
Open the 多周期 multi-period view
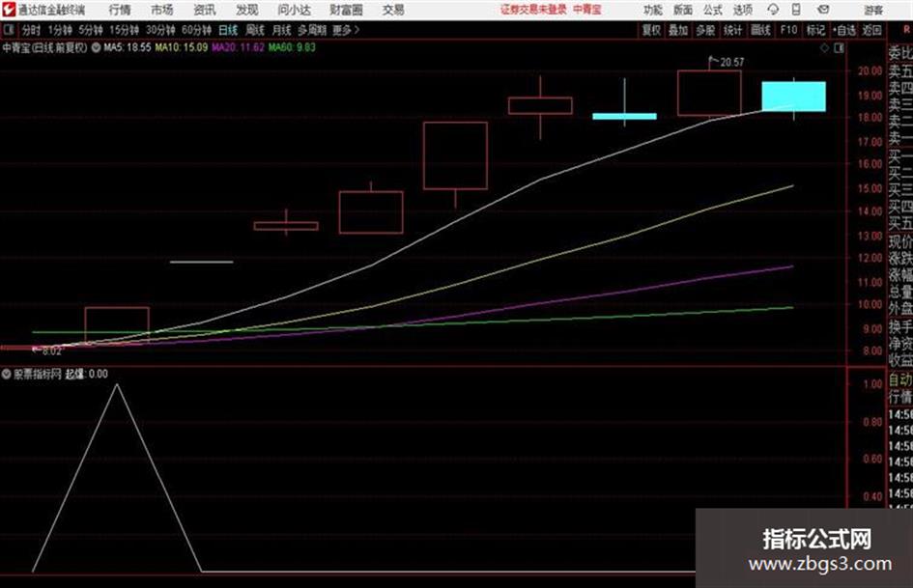coord(312,30)
